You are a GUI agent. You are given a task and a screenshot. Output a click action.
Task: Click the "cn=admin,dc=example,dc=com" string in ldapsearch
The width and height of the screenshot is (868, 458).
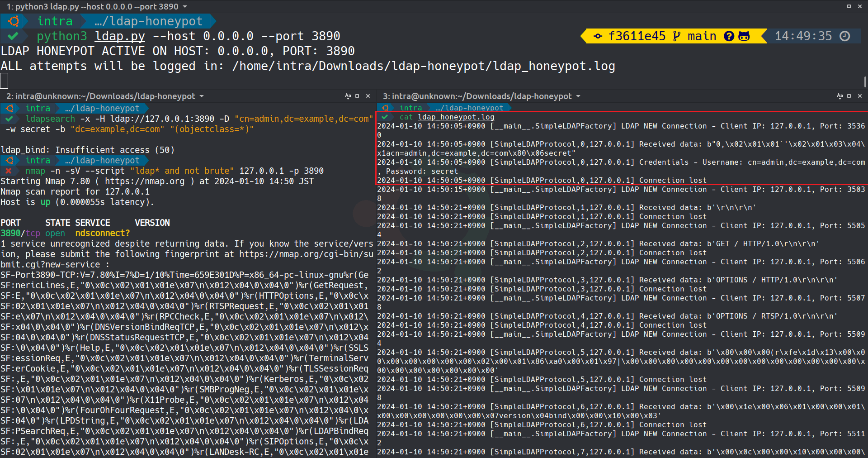click(304, 119)
